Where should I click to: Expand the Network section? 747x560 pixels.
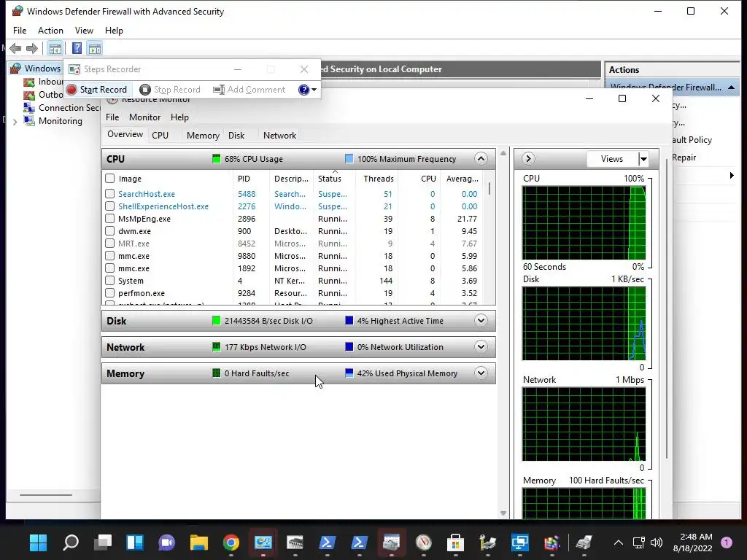tap(481, 346)
